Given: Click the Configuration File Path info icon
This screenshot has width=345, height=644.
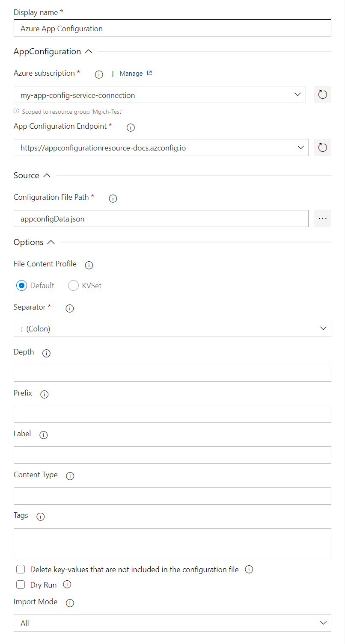Looking at the screenshot, I should 113,198.
